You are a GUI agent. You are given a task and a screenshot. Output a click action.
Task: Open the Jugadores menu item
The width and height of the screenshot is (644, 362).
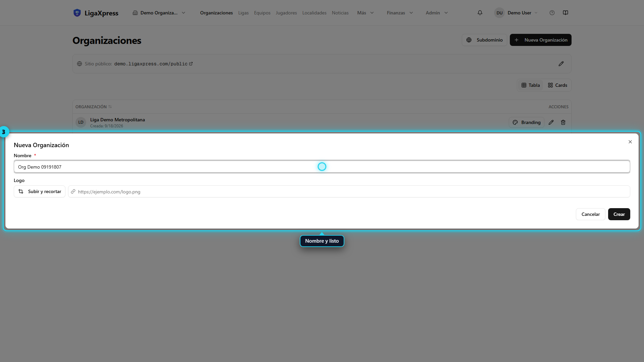click(286, 13)
